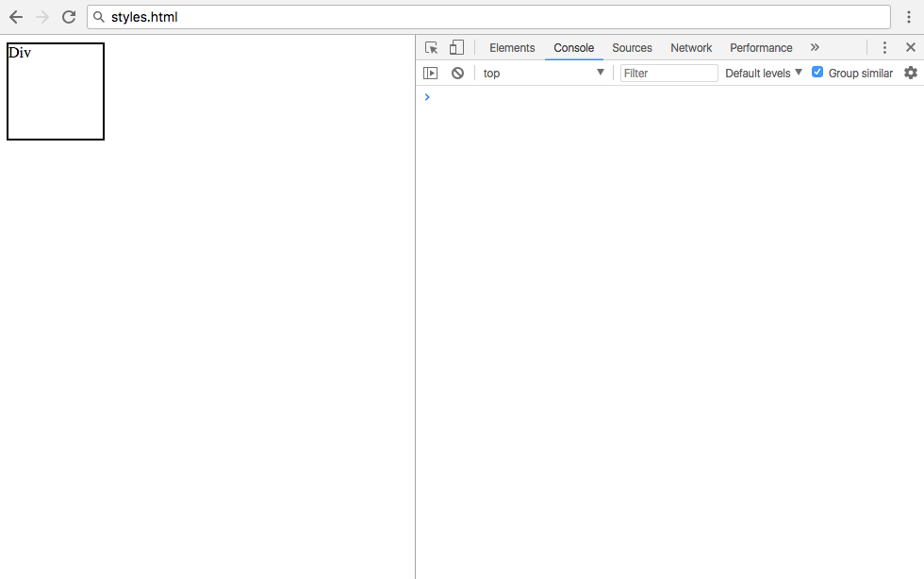This screenshot has height=579, width=924.
Task: Click the browser back arrow
Action: (16, 17)
